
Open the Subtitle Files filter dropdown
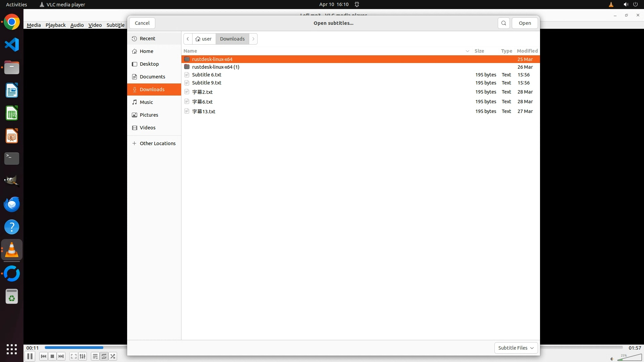[x=516, y=348]
